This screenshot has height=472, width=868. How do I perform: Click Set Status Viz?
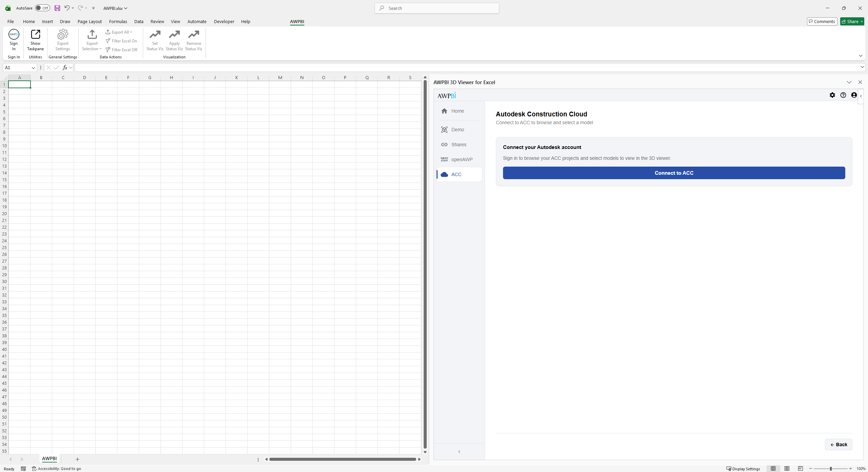point(155,40)
